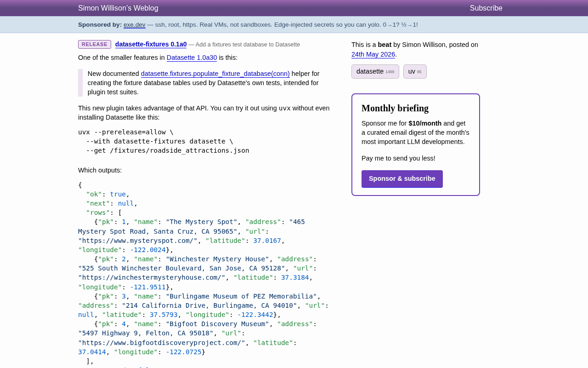The image size is (588, 368).
Task: Click the https://winchestermysteryhouse.com/ URL string
Action: click(x=152, y=277)
